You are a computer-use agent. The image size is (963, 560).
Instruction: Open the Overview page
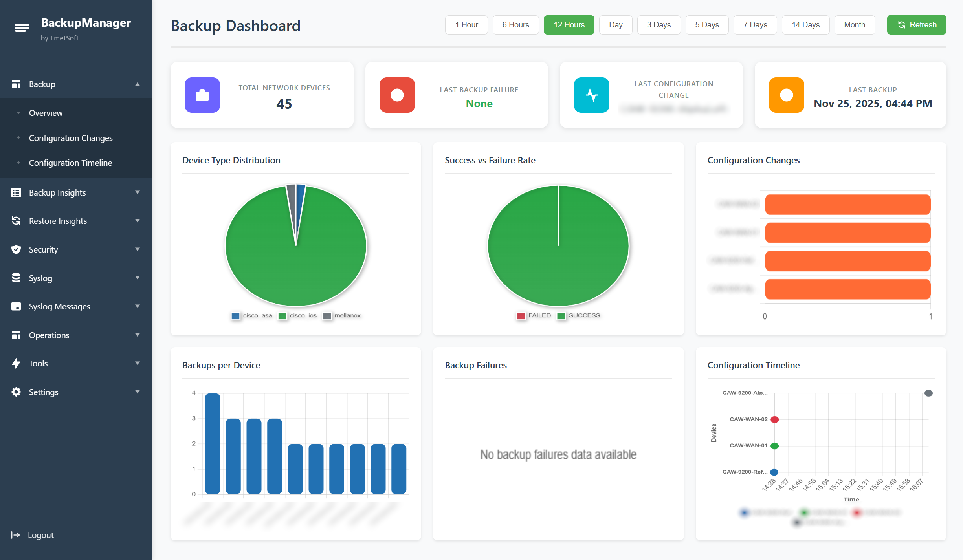pyautogui.click(x=46, y=113)
